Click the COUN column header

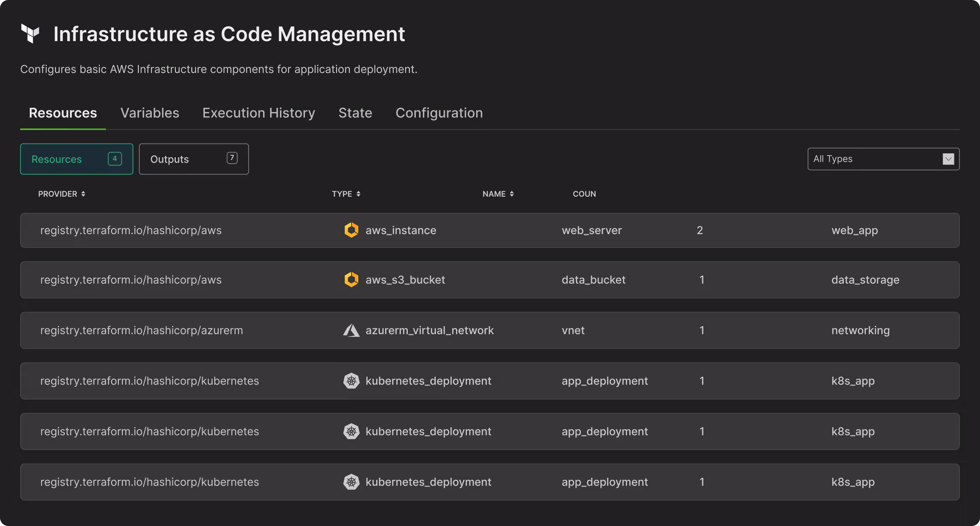click(584, 194)
